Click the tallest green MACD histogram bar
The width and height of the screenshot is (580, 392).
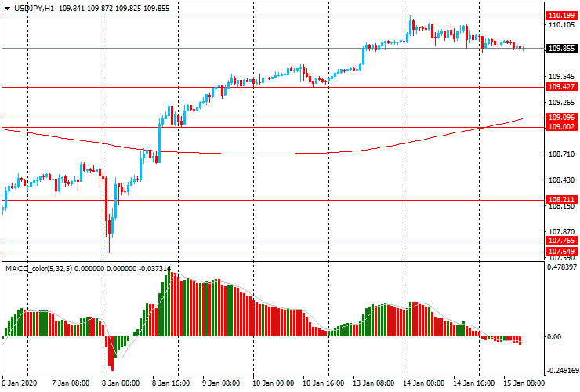click(169, 302)
